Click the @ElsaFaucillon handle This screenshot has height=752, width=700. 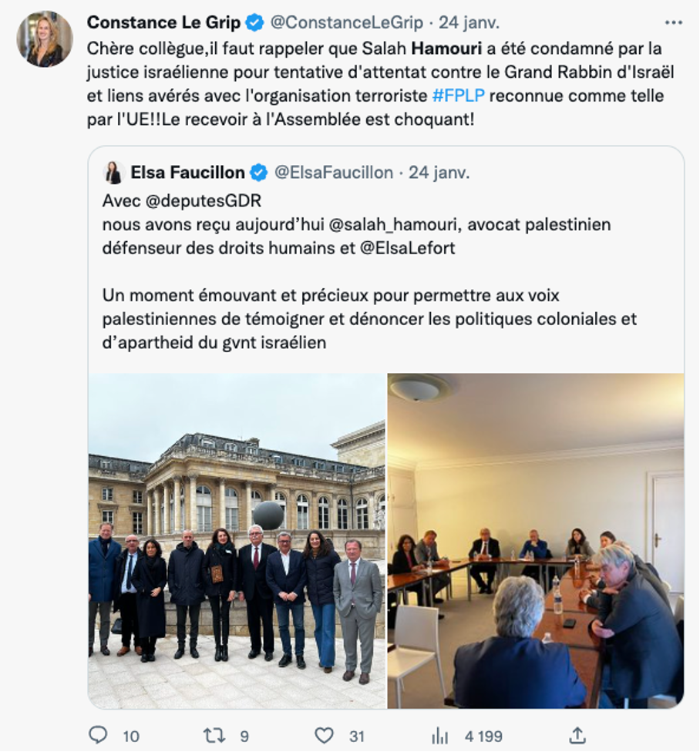click(x=334, y=172)
